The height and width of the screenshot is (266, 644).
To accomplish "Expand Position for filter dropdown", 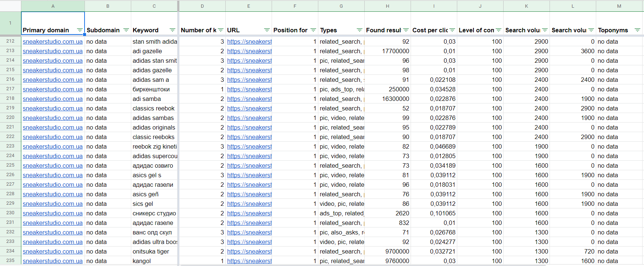I will click(x=313, y=30).
